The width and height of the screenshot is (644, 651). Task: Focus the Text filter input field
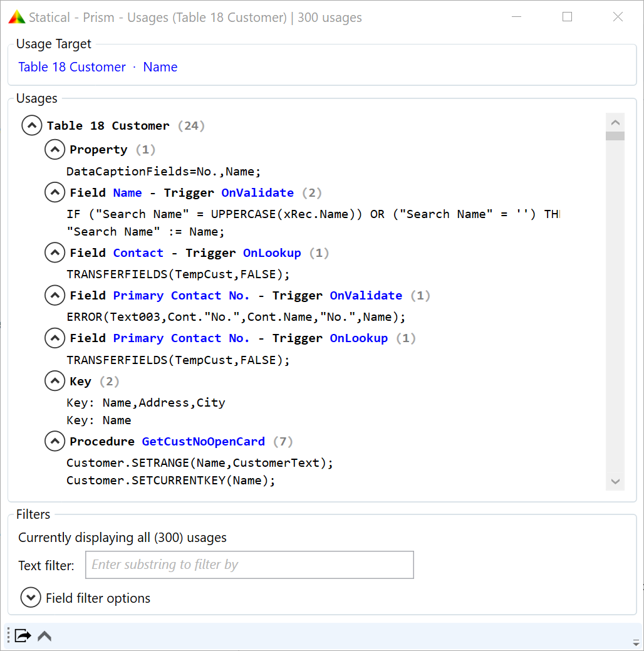249,565
